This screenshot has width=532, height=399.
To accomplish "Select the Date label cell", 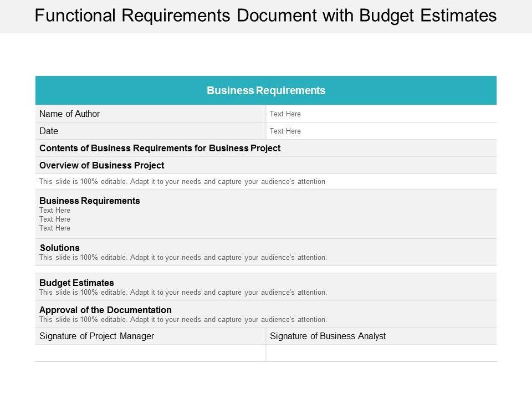I will tap(49, 131).
